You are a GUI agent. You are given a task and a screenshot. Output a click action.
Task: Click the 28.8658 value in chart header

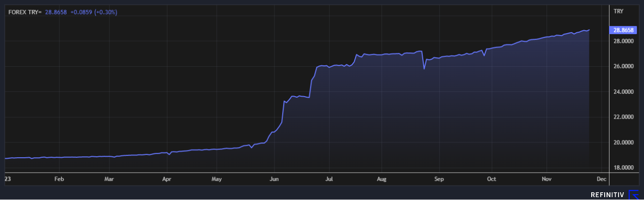tap(56, 12)
